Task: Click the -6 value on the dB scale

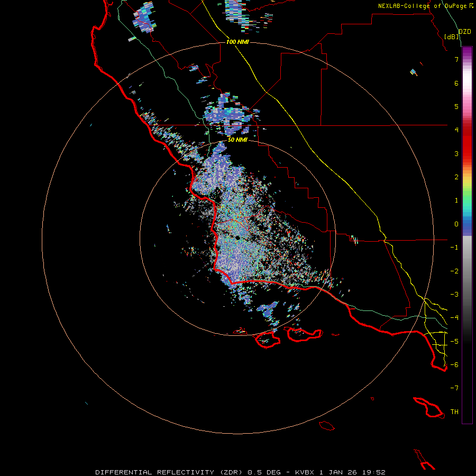Action: tap(454, 365)
